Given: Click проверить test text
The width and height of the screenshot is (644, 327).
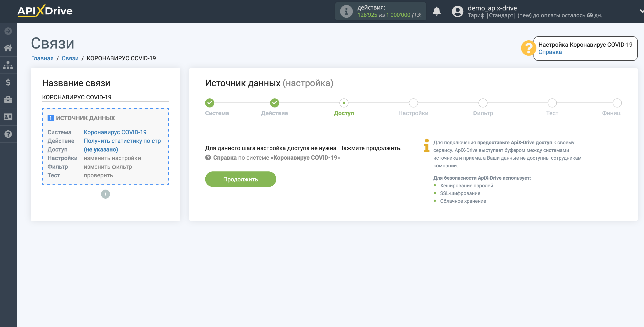Looking at the screenshot, I should click(98, 176).
